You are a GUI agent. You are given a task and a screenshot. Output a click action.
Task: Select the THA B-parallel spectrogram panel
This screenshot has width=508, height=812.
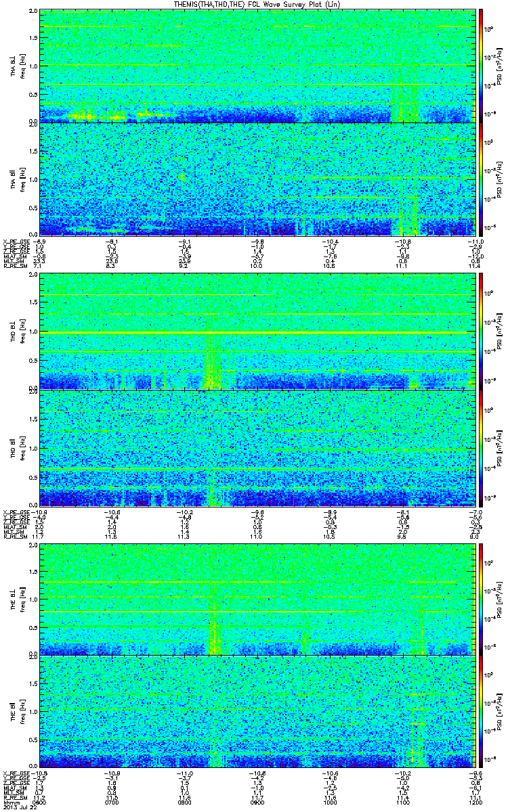tap(256, 179)
